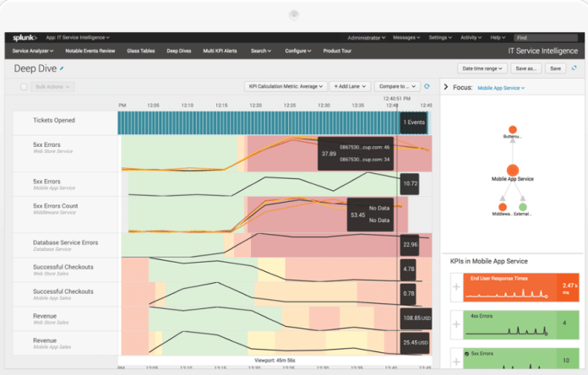
Task: Toggle the Bulk Actions select-all checkbox
Action: click(24, 87)
